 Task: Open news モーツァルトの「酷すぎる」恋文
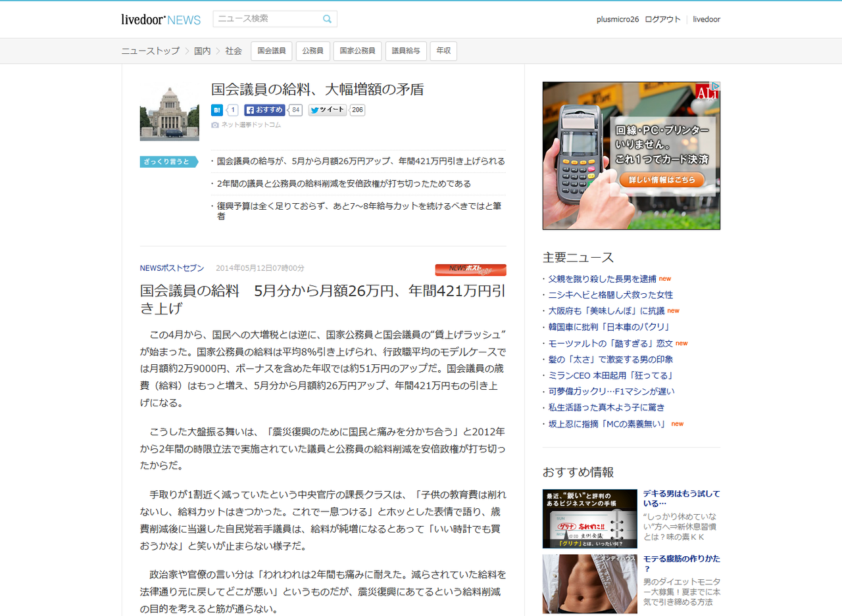pyautogui.click(x=610, y=343)
